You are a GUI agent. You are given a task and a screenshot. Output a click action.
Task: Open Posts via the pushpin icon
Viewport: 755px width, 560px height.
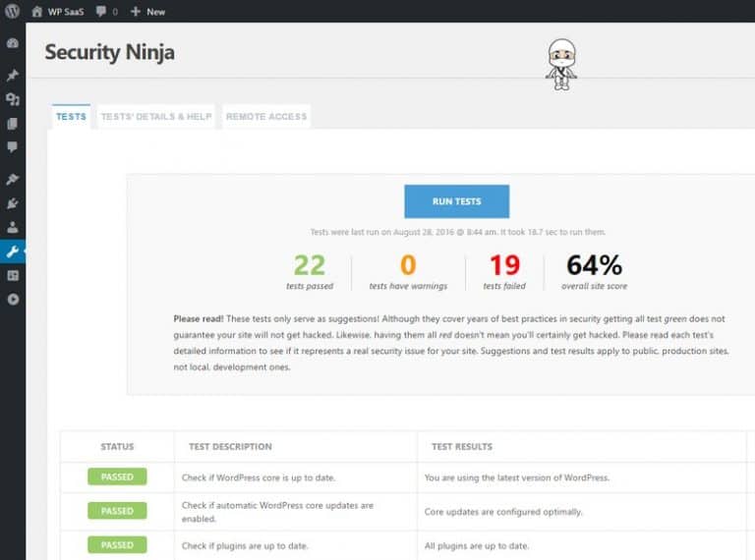[x=12, y=76]
